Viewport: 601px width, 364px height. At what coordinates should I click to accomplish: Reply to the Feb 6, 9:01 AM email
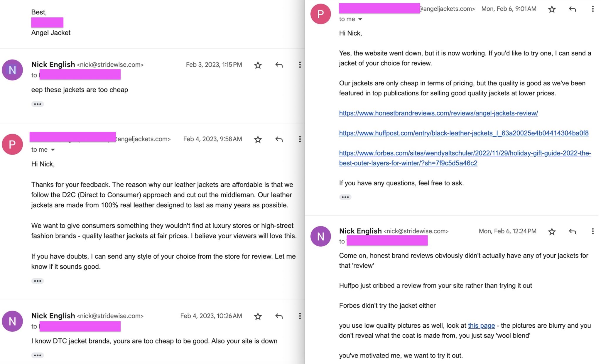pos(572,9)
